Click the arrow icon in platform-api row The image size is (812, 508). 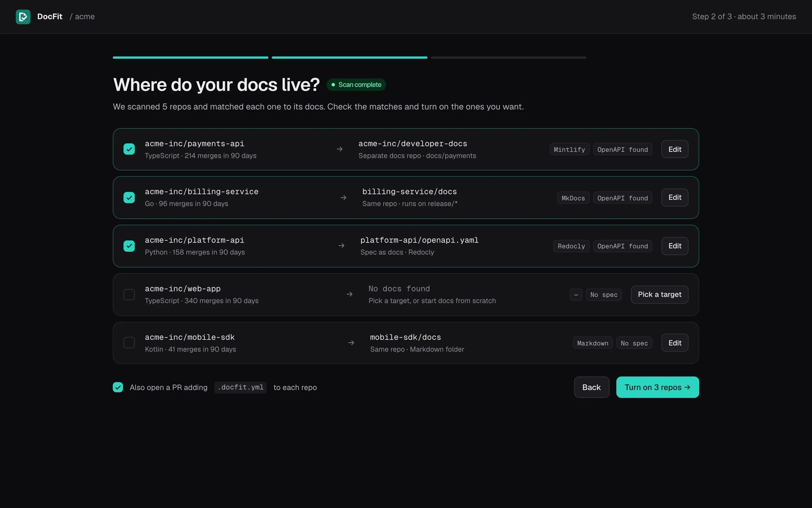[x=342, y=246]
